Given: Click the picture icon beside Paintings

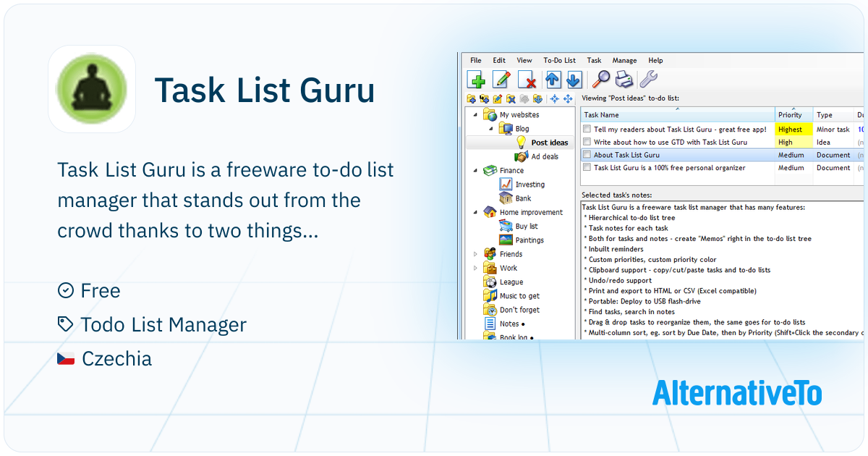Looking at the screenshot, I should click(x=506, y=240).
